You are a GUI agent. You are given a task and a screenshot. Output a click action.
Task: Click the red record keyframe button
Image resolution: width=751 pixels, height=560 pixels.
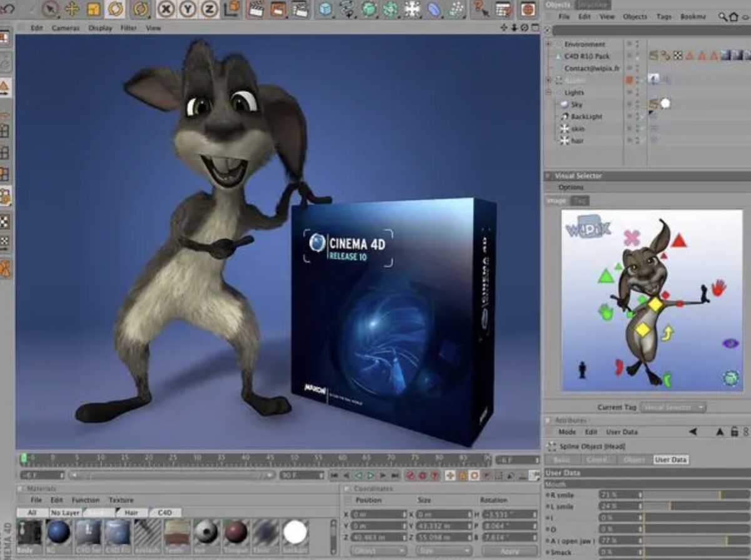pyautogui.click(x=410, y=476)
